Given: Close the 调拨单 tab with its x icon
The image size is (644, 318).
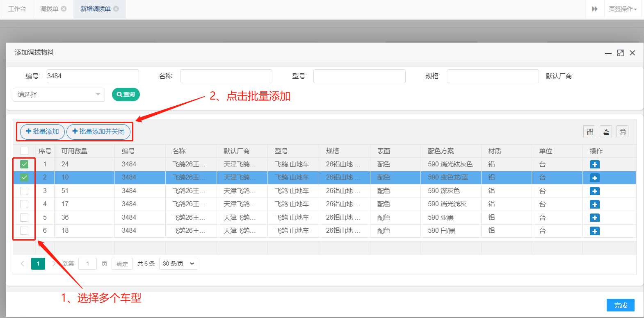Looking at the screenshot, I should [64, 9].
